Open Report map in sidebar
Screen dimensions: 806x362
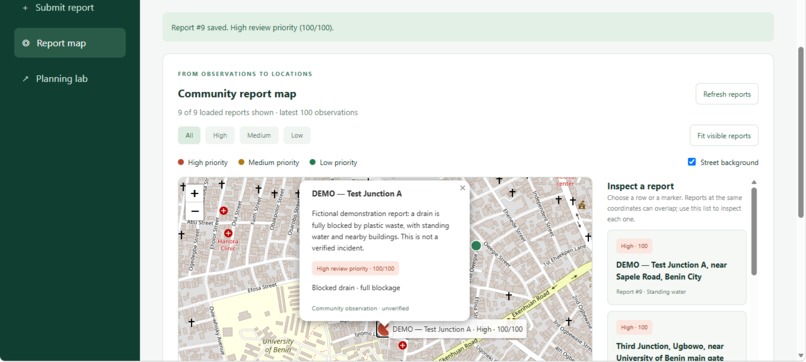click(x=69, y=43)
